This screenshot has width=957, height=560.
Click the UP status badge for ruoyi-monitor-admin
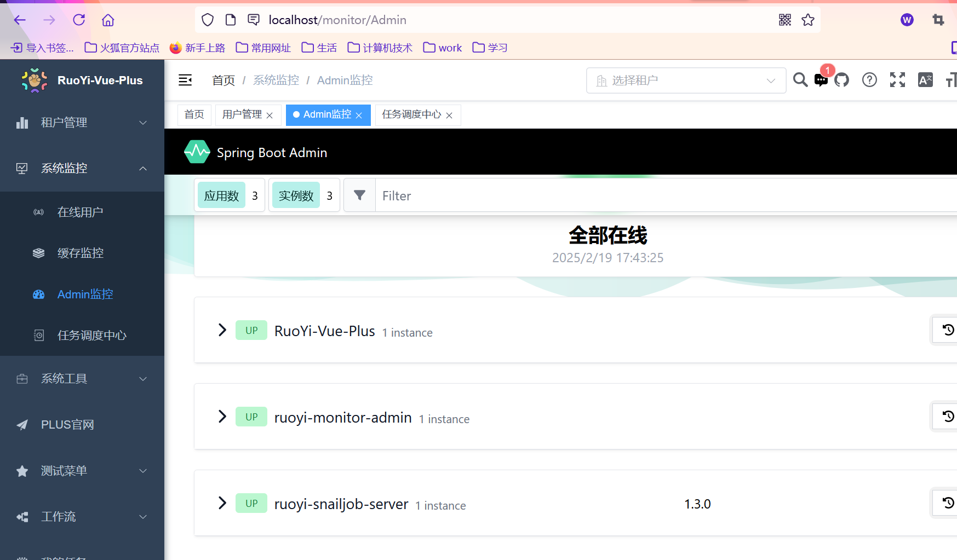(251, 417)
